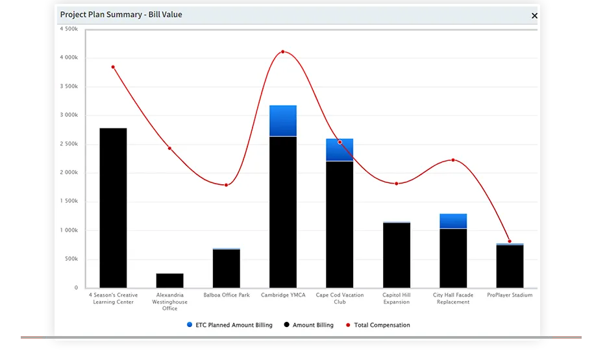Image resolution: width=594 pixels, height=364 pixels.
Task: Click Cambridge YMCA blue ETC bar segment
Action: (x=283, y=121)
